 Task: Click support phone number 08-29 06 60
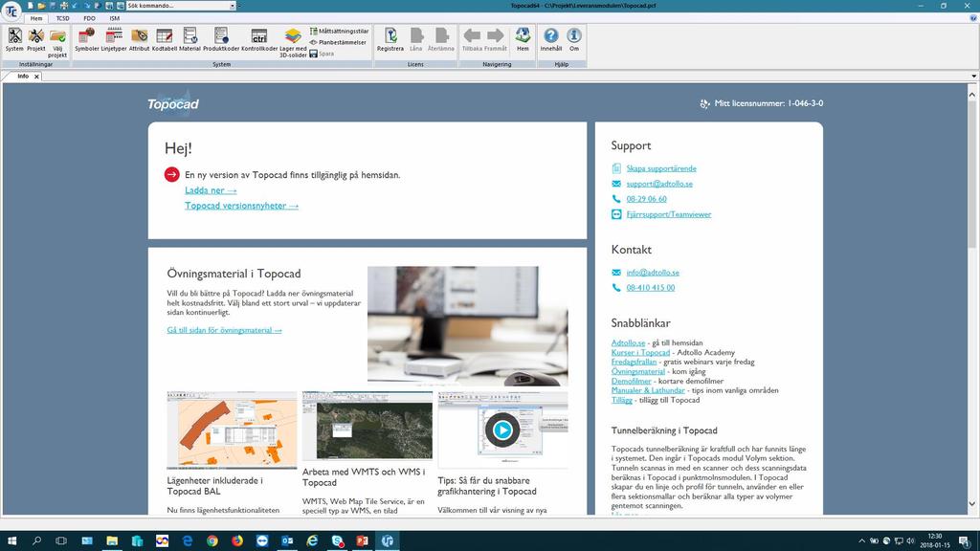pyautogui.click(x=646, y=199)
